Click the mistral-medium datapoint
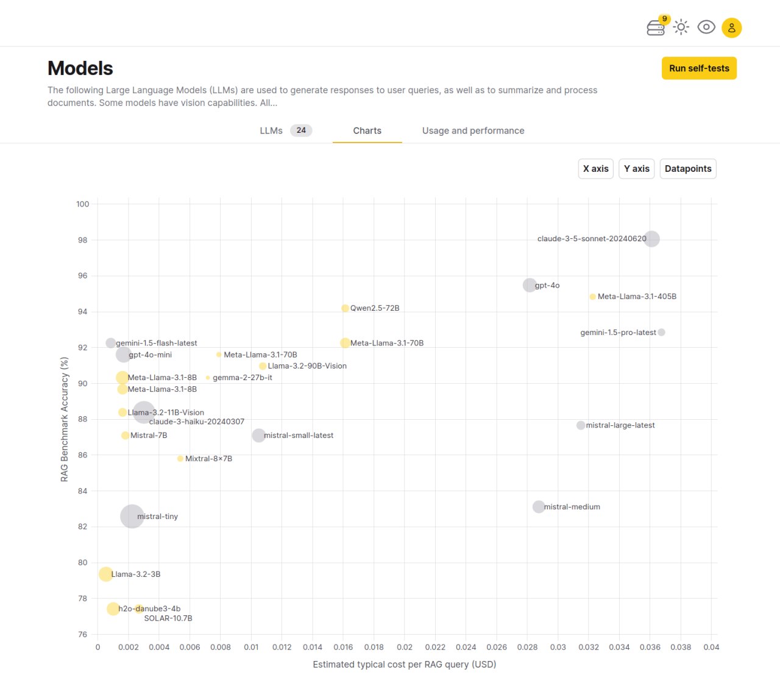The height and width of the screenshot is (700, 780). tap(538, 507)
